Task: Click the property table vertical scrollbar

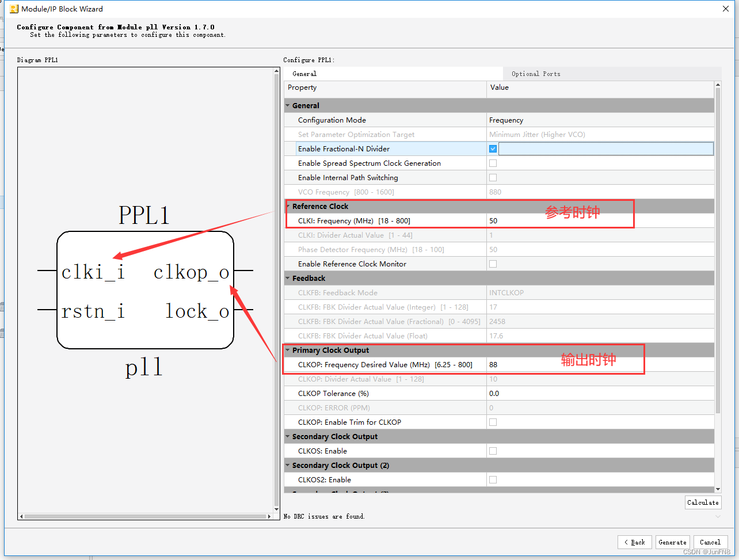Action: click(x=718, y=250)
